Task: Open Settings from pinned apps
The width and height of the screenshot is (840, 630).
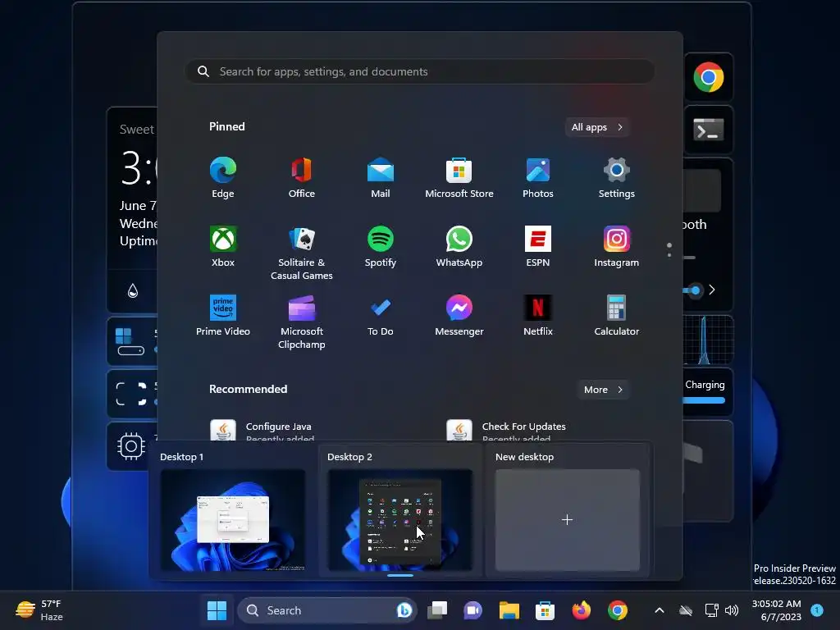Action: click(x=617, y=178)
